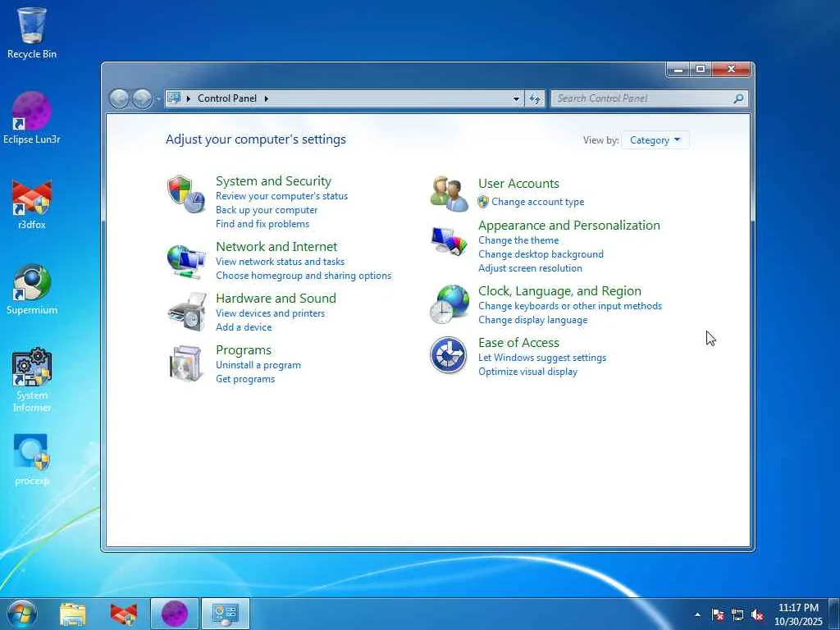Open the System and Security shield icon
The height and width of the screenshot is (630, 840).
[186, 194]
